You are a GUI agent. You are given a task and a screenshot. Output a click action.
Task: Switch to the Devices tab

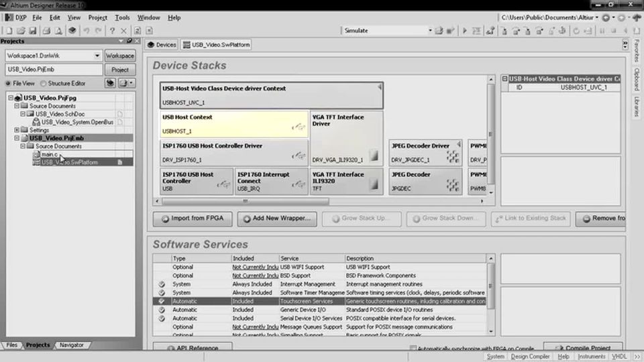tap(162, 45)
